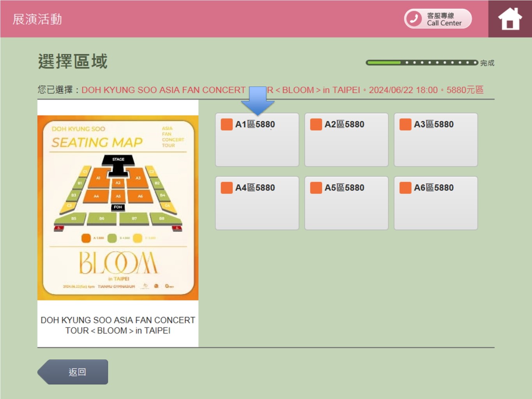This screenshot has width=532, height=399.
Task: Select the A5區5880 seating zone
Action: pos(346,203)
